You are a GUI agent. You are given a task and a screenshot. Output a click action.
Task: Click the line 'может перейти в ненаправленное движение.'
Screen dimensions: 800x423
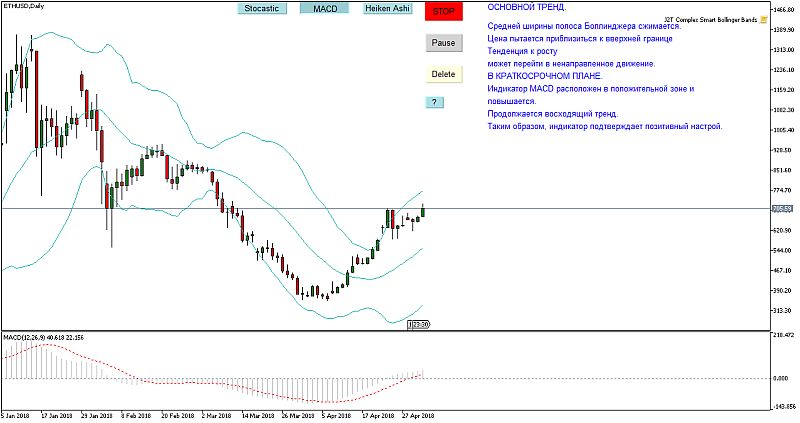[x=571, y=64]
